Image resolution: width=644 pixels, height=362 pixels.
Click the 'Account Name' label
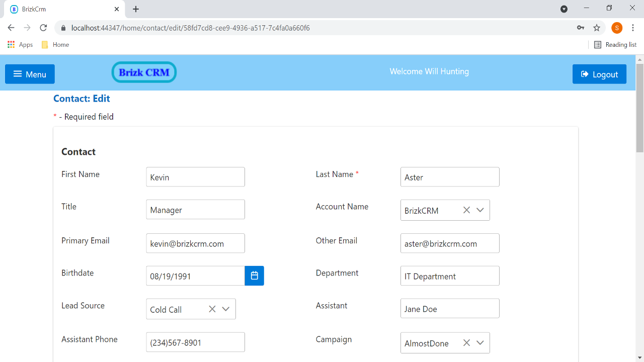click(x=342, y=207)
